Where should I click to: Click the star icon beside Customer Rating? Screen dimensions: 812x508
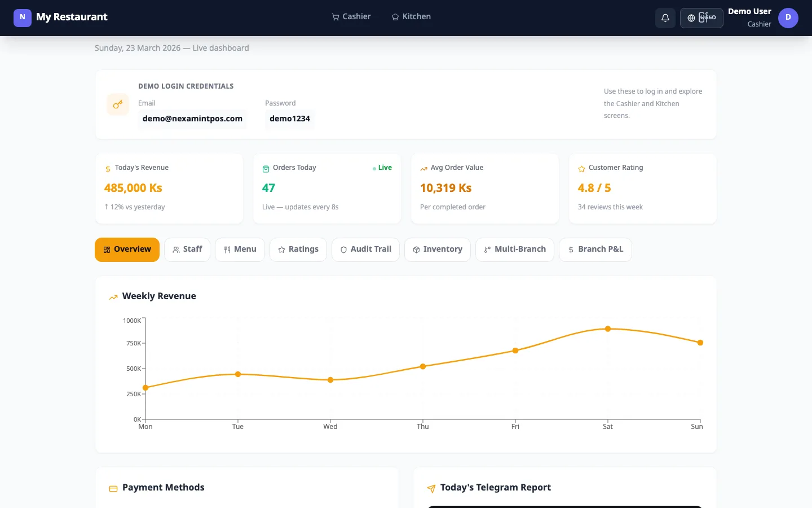coord(581,169)
